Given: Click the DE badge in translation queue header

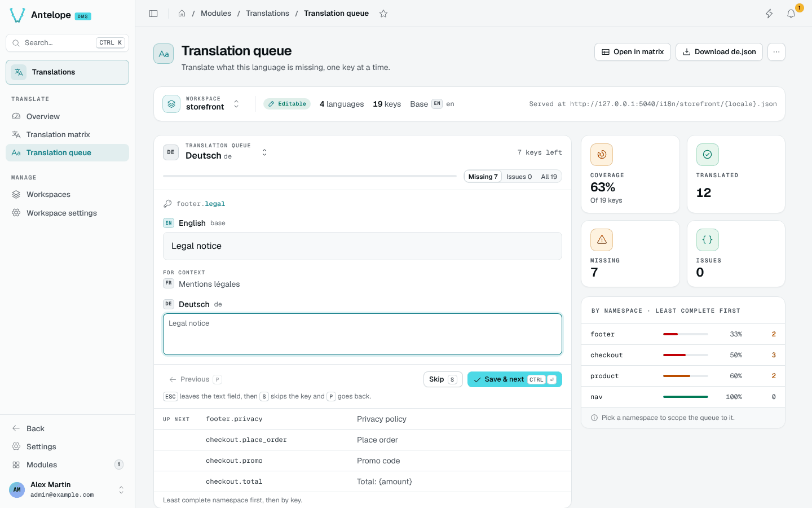Looking at the screenshot, I should [x=171, y=152].
